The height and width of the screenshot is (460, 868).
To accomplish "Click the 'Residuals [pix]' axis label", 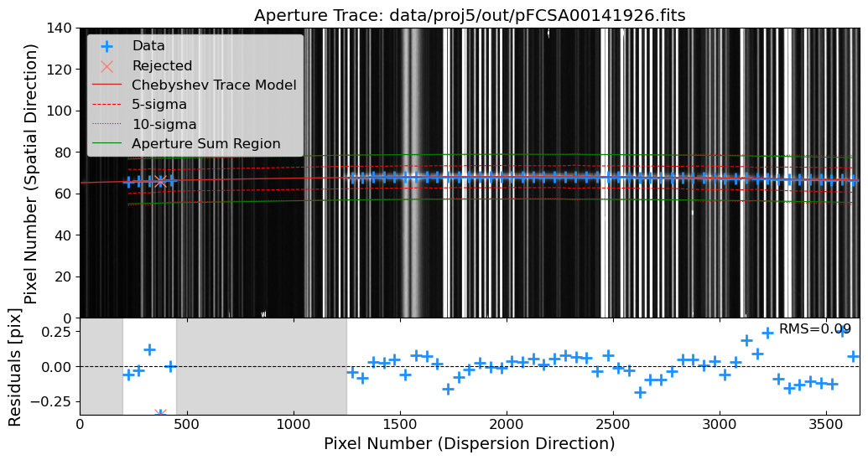I will click(x=15, y=366).
